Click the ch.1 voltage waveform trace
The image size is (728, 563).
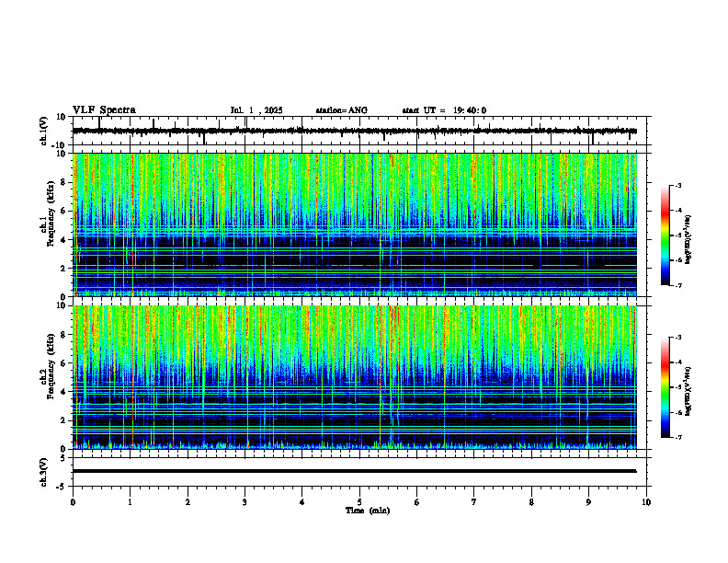[354, 131]
